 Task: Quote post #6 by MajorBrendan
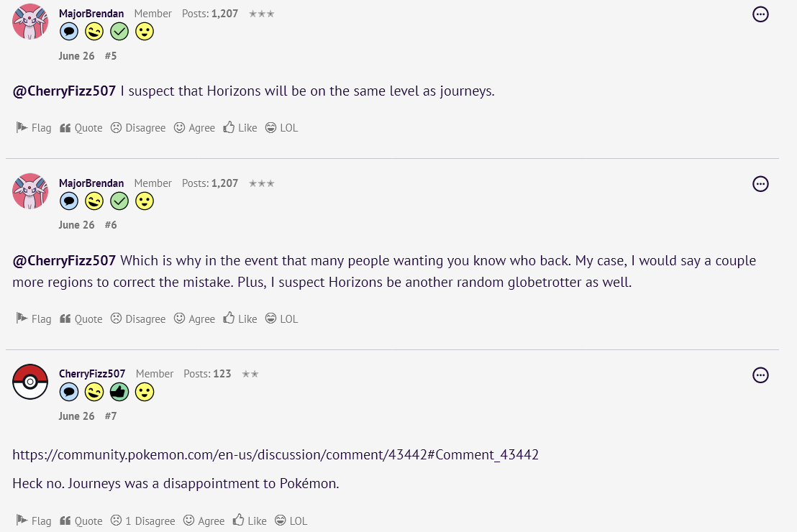click(x=81, y=319)
